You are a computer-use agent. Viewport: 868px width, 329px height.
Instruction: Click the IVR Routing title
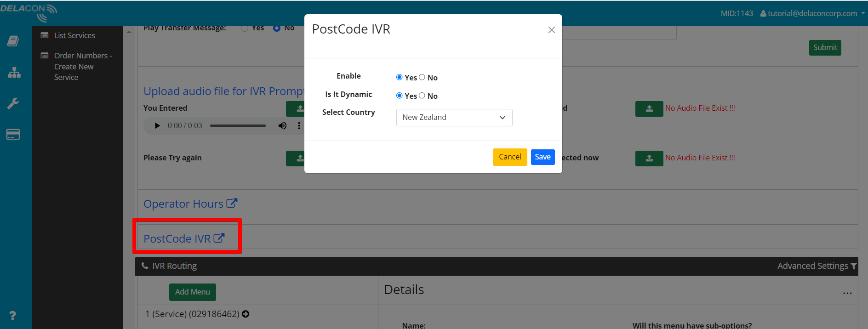click(x=174, y=266)
